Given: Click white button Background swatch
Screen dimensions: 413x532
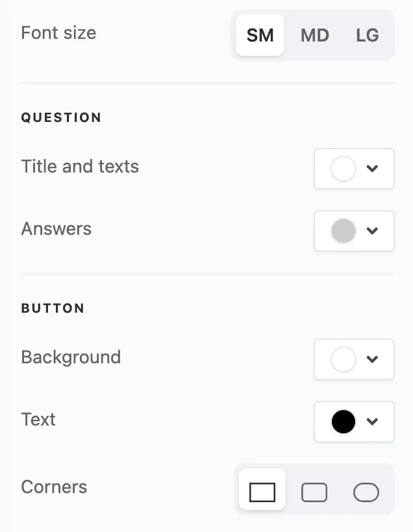Looking at the screenshot, I should [344, 359].
